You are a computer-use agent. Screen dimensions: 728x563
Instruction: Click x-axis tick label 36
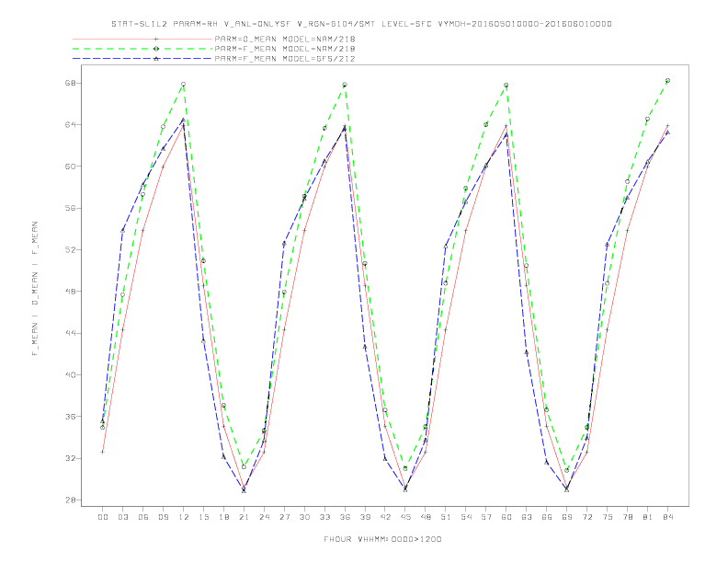[345, 517]
